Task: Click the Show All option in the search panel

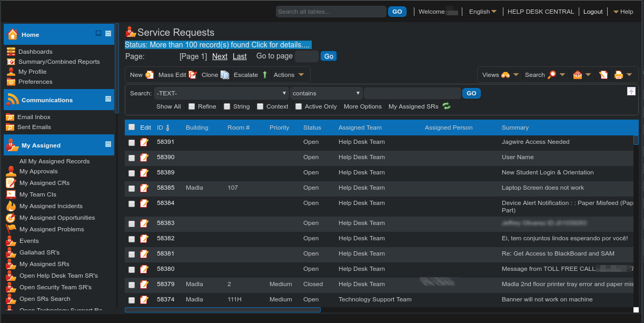Action: [x=169, y=106]
